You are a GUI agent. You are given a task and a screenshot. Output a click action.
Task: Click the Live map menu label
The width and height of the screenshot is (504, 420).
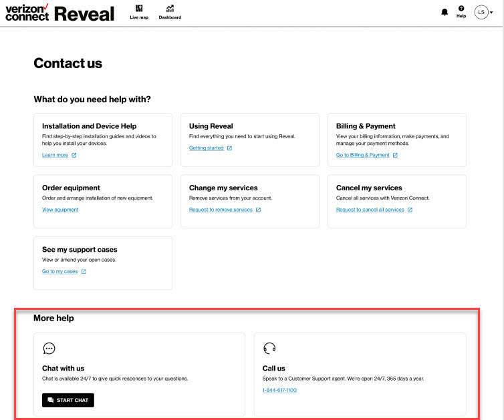(x=139, y=17)
